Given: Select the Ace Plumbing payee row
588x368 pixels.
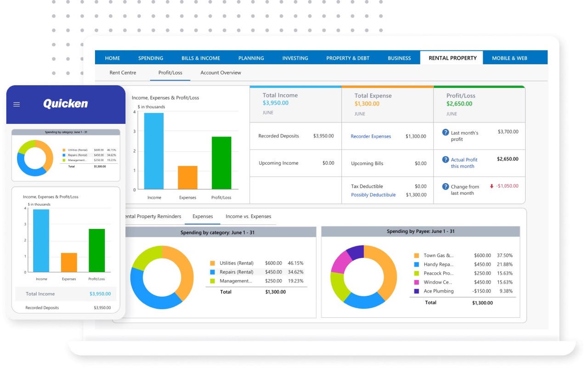Looking at the screenshot, I should [463, 291].
